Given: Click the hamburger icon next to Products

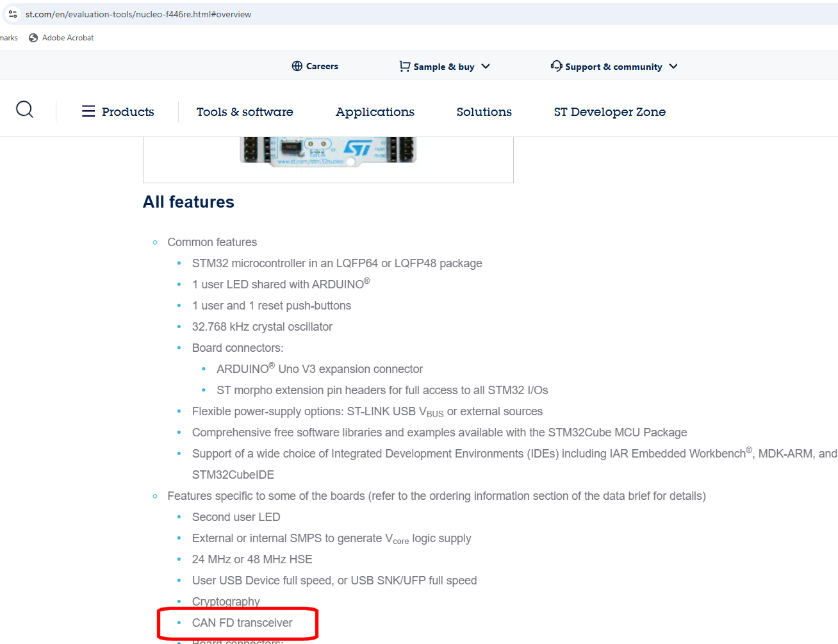Looking at the screenshot, I should tap(88, 111).
